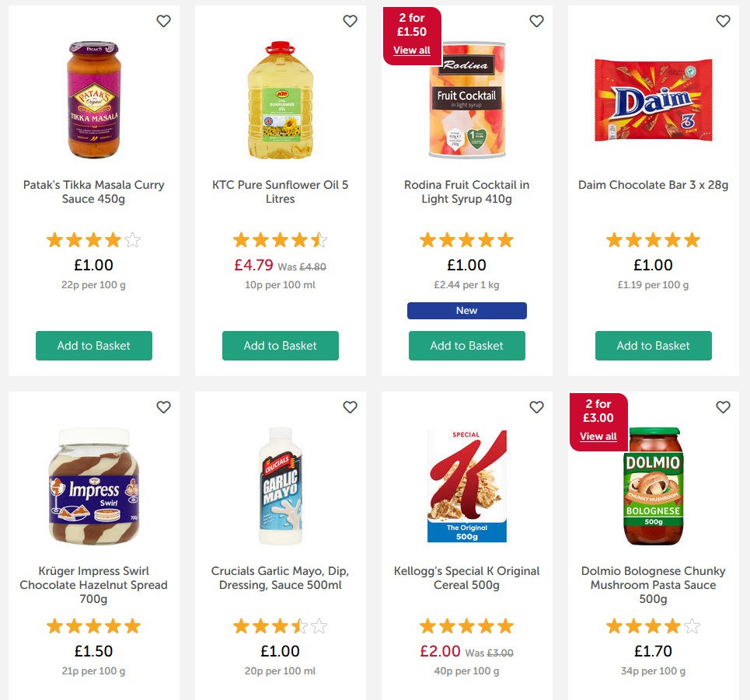The width and height of the screenshot is (750, 700).
Task: Click star rating for Crucials Garlic Mayo
Action: pyautogui.click(x=281, y=626)
